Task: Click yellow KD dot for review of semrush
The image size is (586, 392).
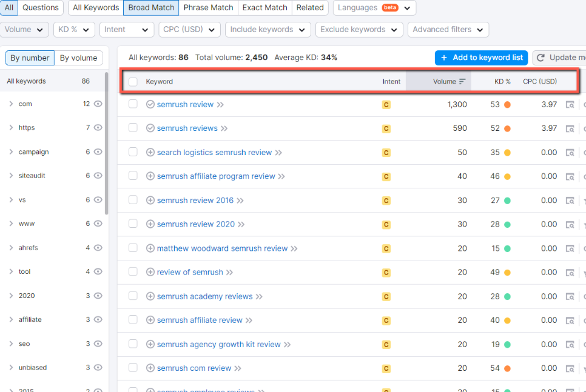Action: (x=507, y=273)
